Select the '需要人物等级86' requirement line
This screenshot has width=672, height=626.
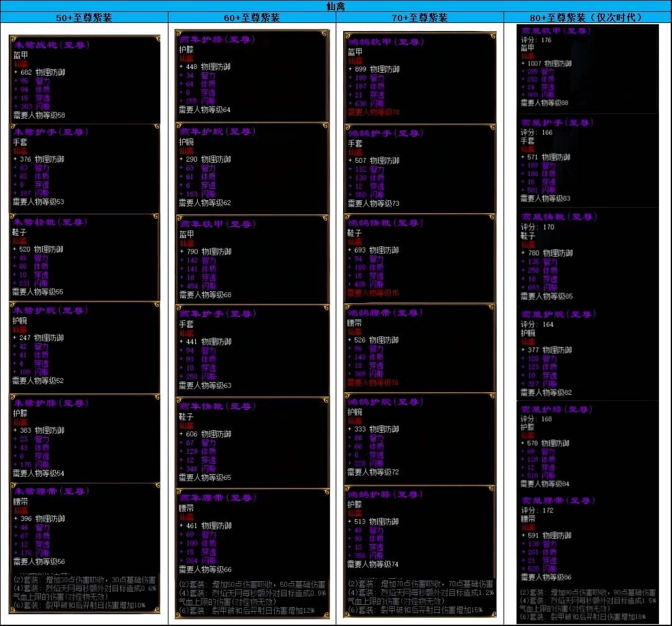(546, 577)
